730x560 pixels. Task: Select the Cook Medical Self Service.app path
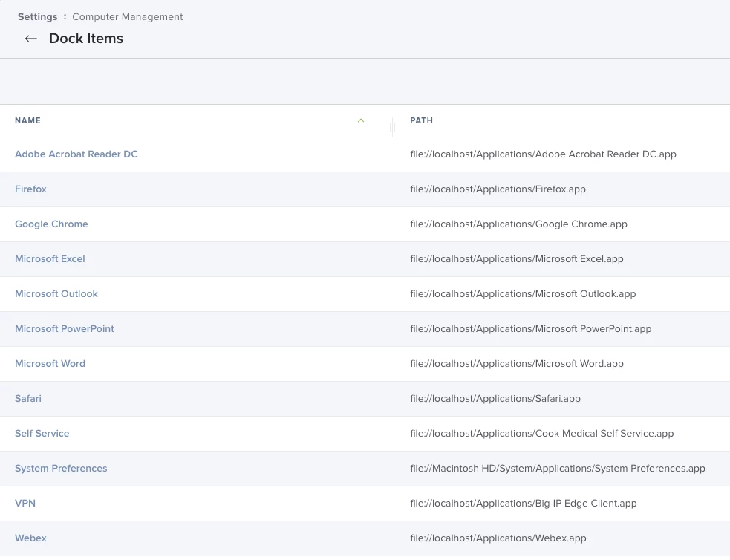542,434
